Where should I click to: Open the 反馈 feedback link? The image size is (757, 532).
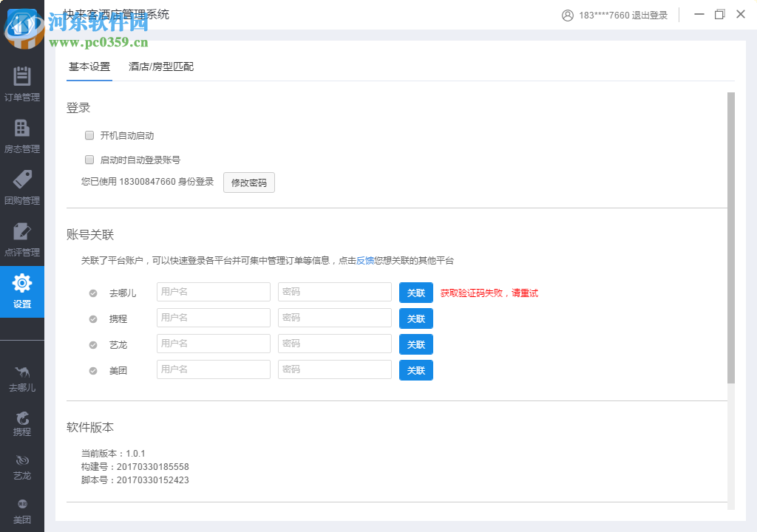(x=364, y=260)
